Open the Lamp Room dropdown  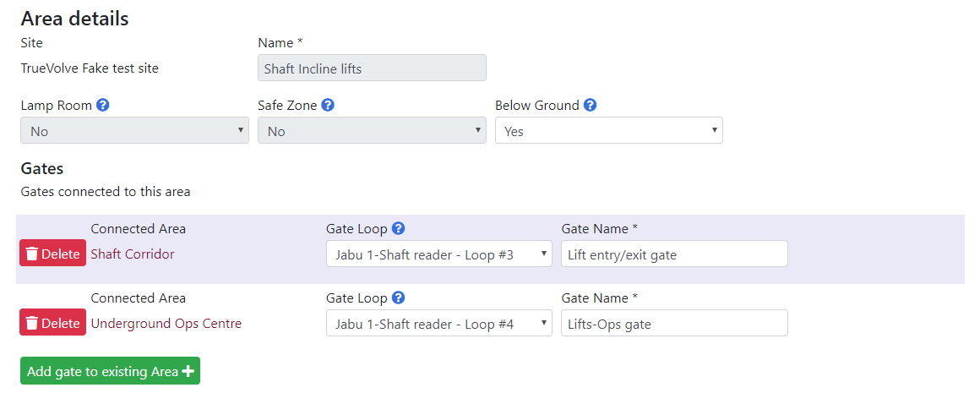coord(134,130)
